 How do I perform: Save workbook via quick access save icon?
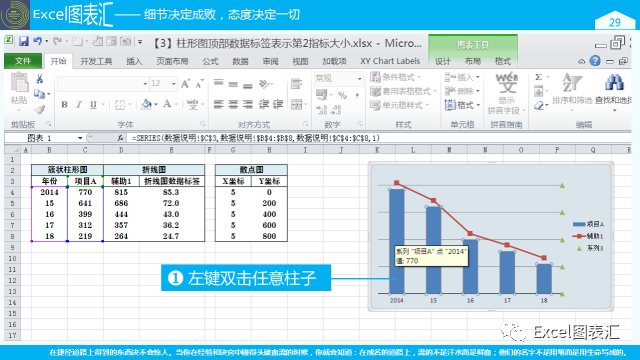[23, 41]
